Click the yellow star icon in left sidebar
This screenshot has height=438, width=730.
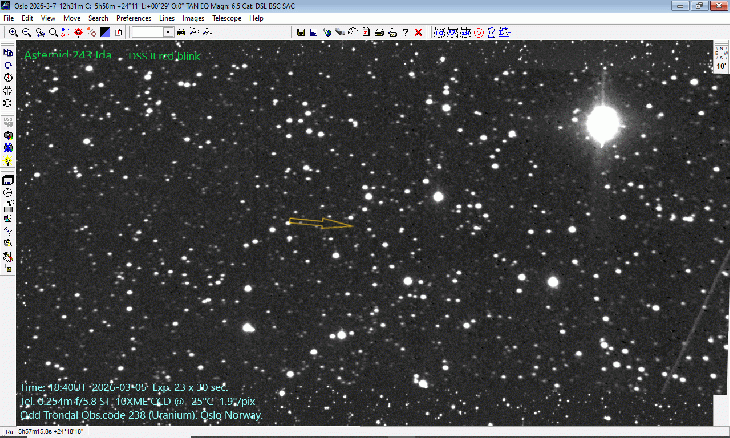[8, 161]
